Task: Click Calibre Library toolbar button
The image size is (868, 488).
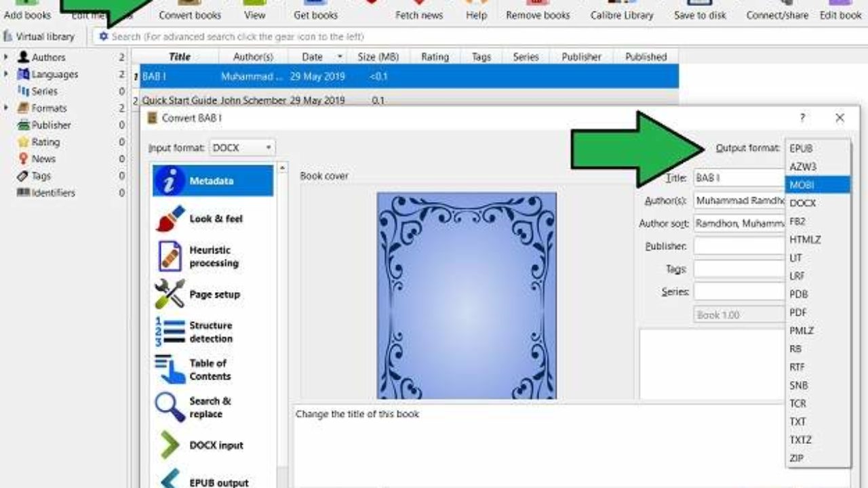Action: pos(622,10)
